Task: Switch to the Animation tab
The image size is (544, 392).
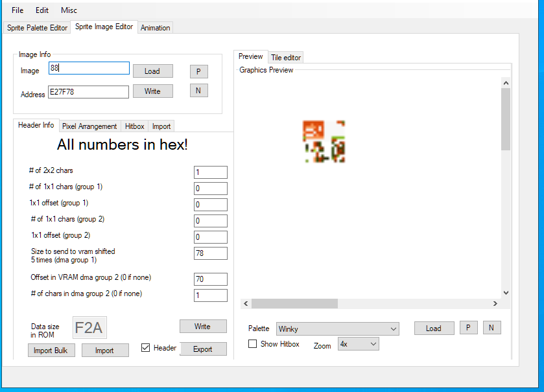Action: [155, 28]
